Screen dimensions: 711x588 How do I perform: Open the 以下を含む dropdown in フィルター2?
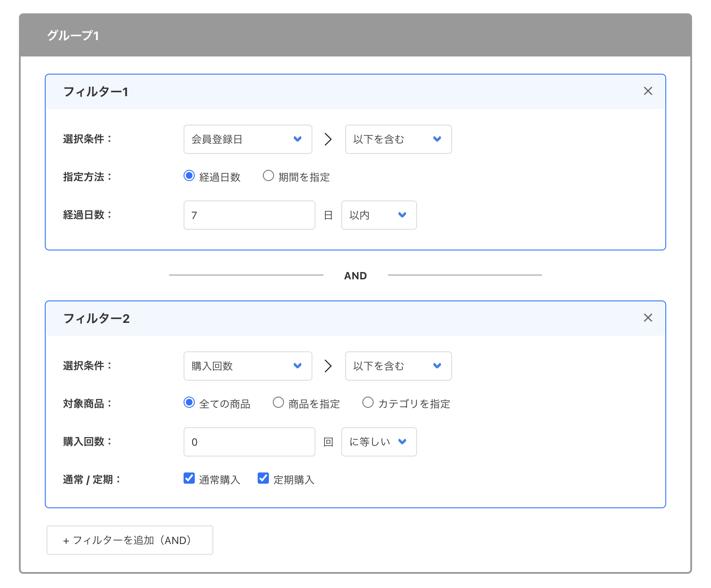(x=397, y=366)
